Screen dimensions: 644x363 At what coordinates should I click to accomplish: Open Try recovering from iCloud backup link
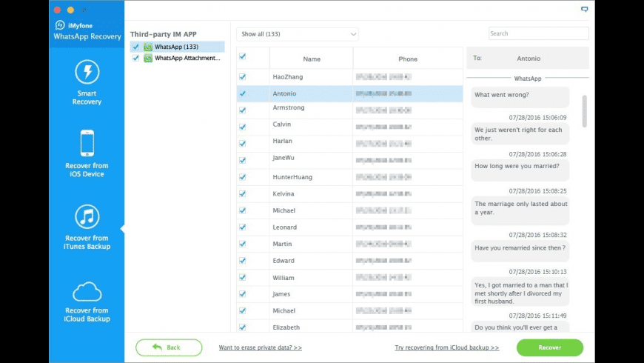pyautogui.click(x=447, y=347)
